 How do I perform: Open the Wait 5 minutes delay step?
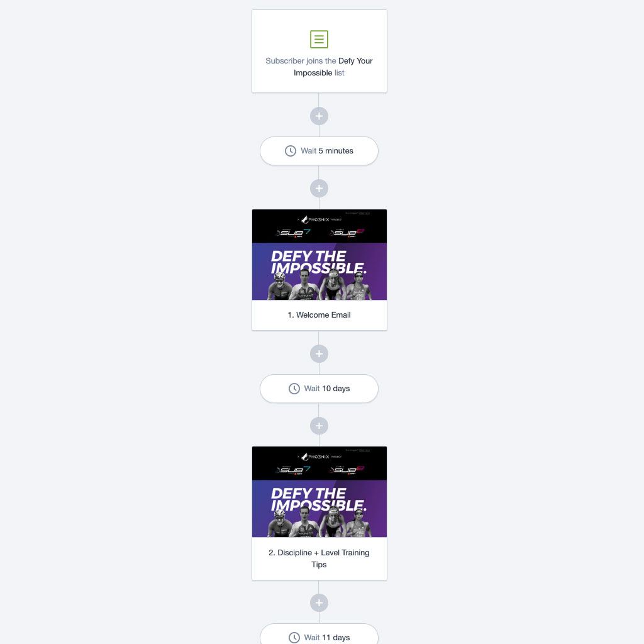pyautogui.click(x=319, y=151)
